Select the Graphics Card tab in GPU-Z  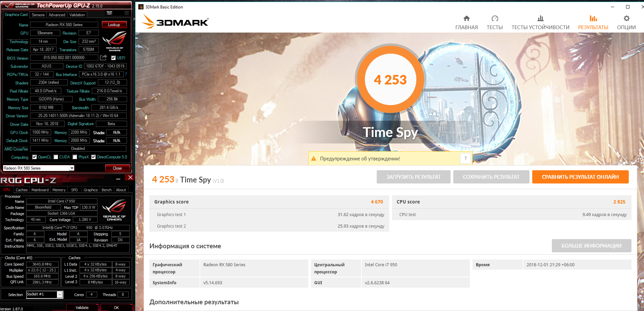point(16,15)
